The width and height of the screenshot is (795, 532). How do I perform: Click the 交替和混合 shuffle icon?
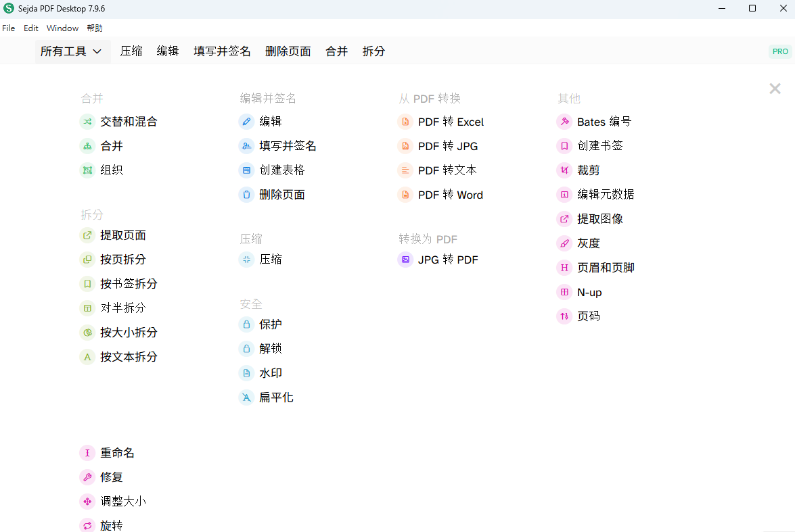[x=87, y=122]
